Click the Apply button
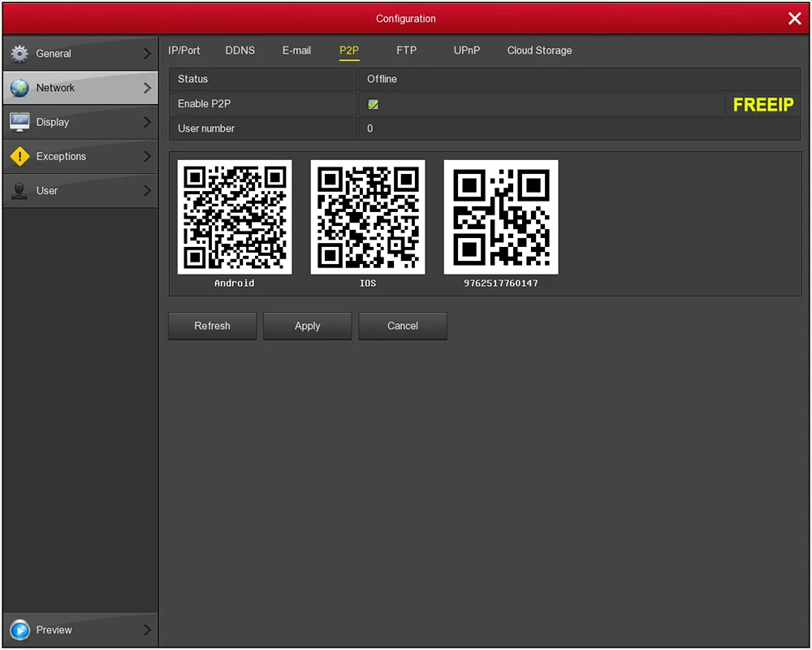This screenshot has width=812, height=650. tap(307, 326)
